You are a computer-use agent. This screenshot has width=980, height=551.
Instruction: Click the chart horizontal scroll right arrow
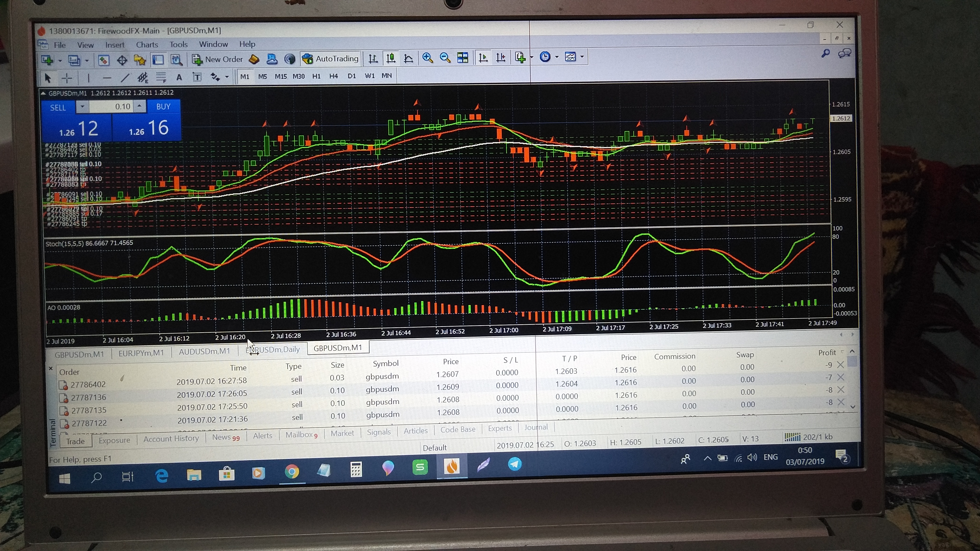[x=852, y=335]
